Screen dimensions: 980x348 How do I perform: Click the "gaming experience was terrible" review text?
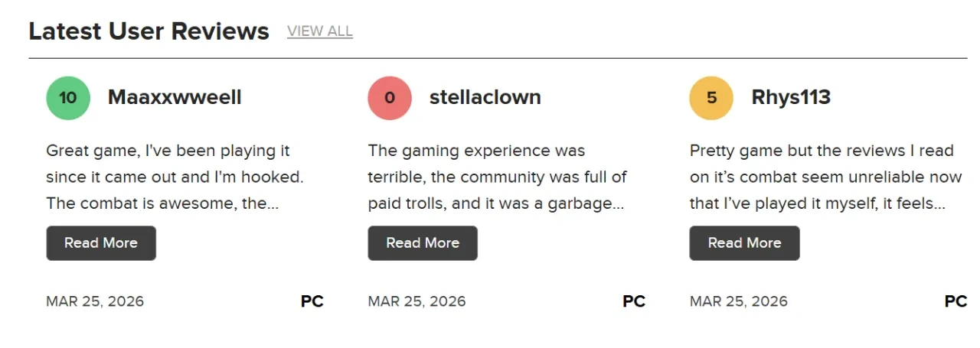pyautogui.click(x=497, y=177)
